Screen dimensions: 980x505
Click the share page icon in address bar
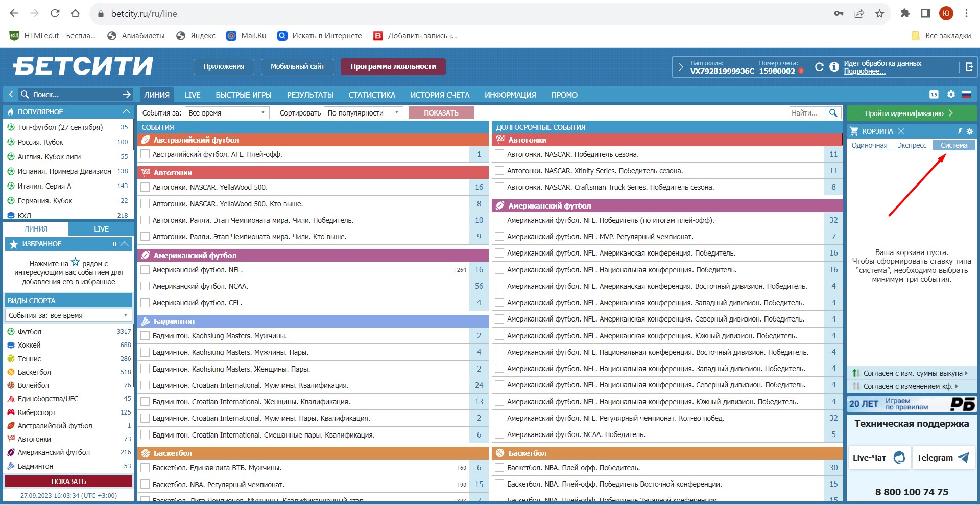(859, 14)
